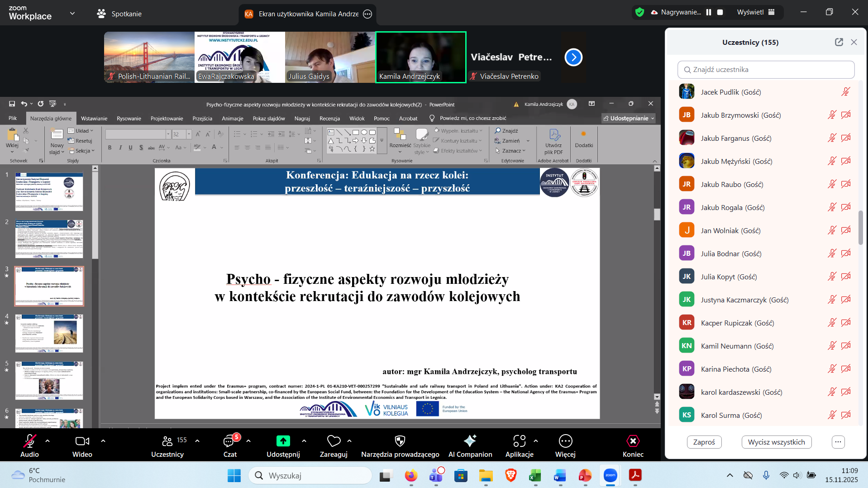Open the Zoom Workplace dropdown arrow
This screenshot has height=488, width=868.
coord(72,13)
